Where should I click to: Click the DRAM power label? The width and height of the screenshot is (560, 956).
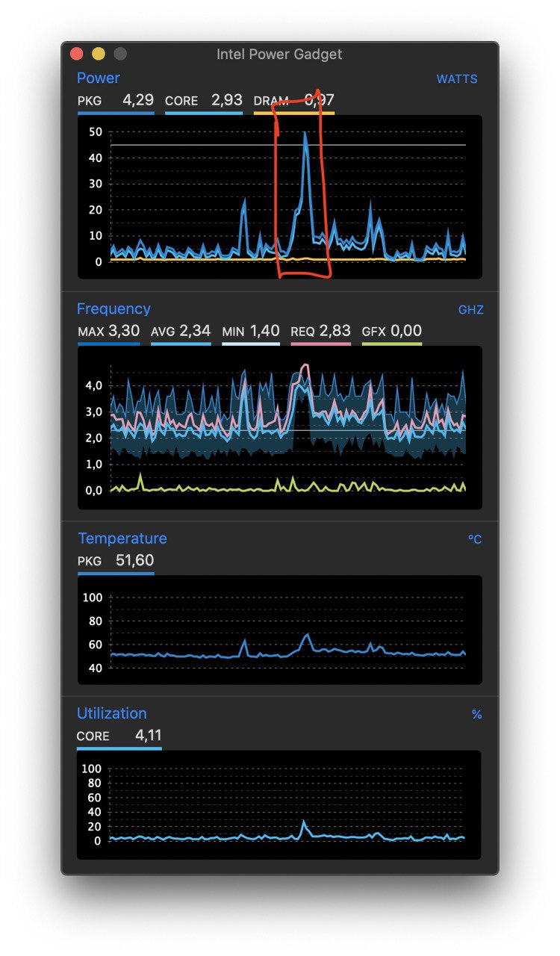(x=271, y=101)
